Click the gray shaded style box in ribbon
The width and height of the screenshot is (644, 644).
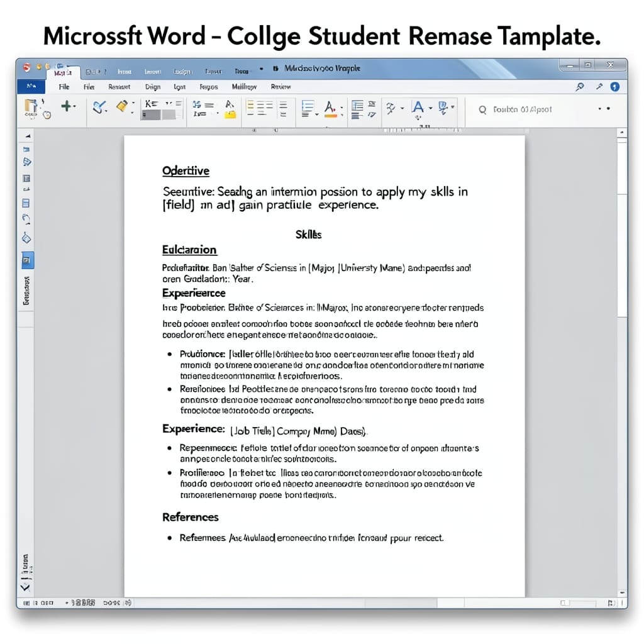[151, 114]
